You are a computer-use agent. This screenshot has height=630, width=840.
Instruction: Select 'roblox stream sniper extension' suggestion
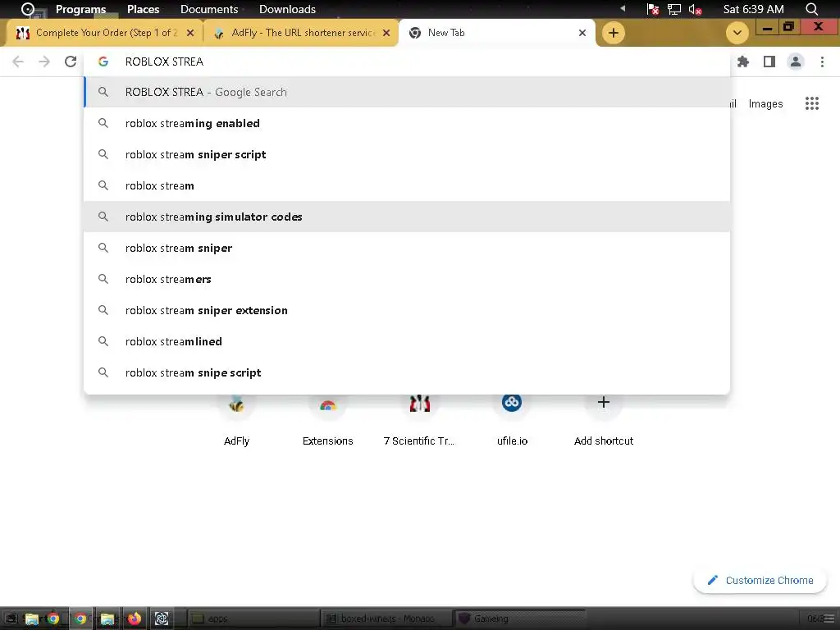[x=407, y=310]
